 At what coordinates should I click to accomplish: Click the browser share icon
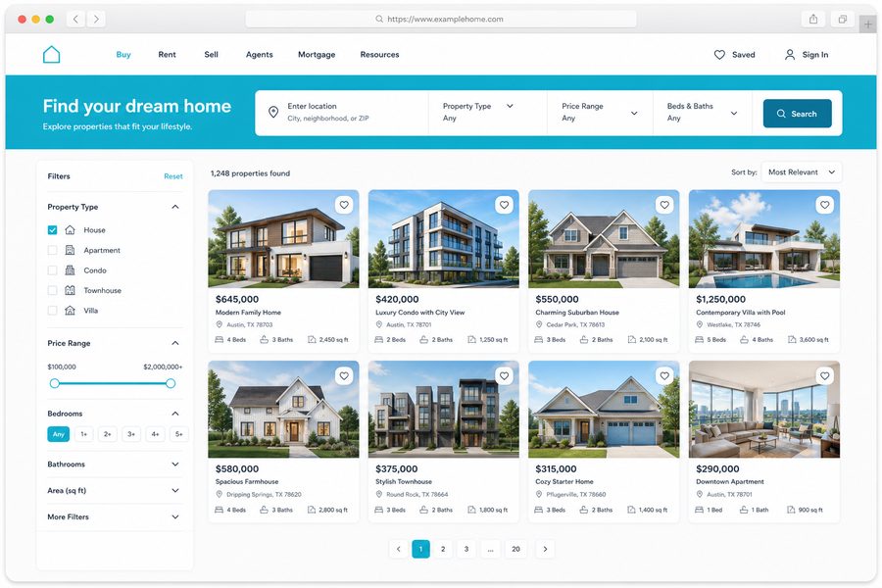click(x=813, y=20)
